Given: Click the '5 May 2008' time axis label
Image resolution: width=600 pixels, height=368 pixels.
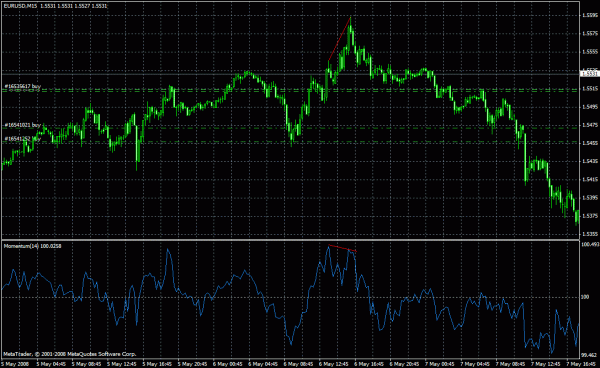Looking at the screenshot, I should pyautogui.click(x=15, y=364).
